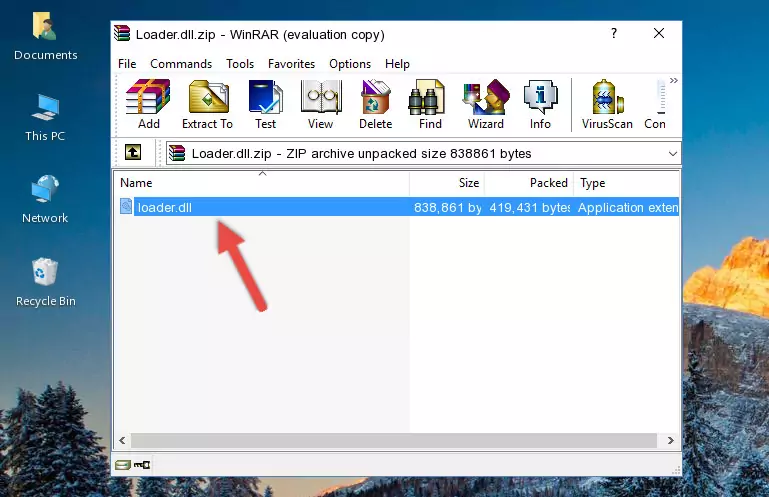Sort files by Name column header
The image size is (769, 497).
click(x=262, y=183)
